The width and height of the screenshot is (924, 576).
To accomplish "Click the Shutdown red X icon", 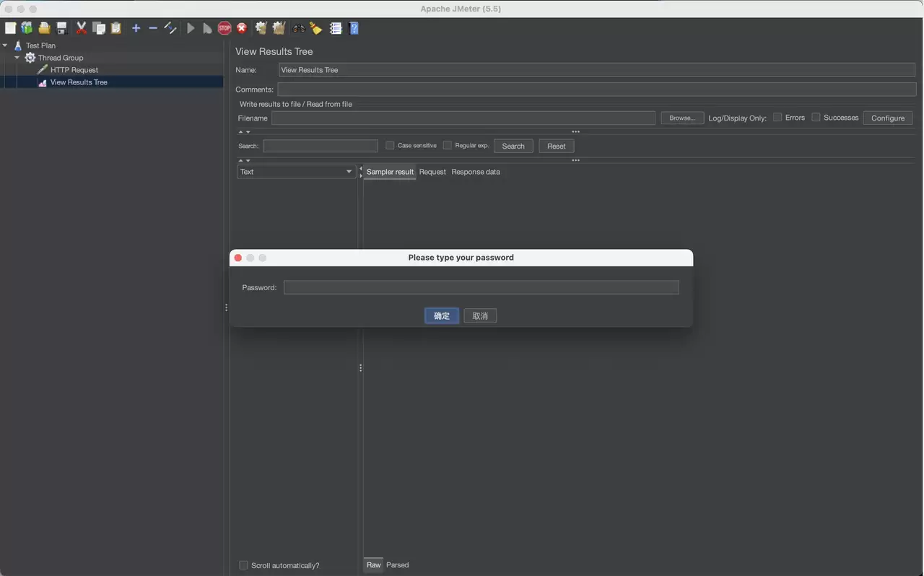I will 242,28.
